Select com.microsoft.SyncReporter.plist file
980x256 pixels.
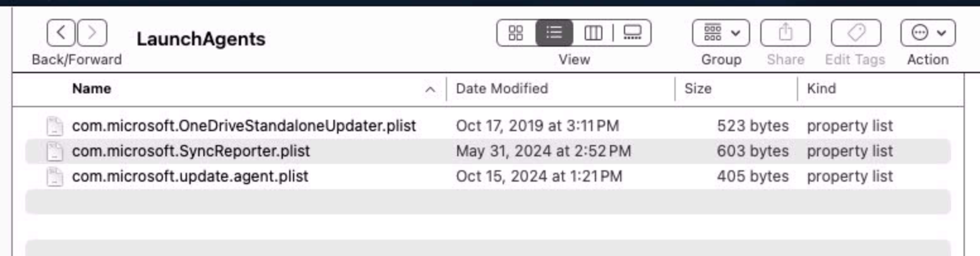[x=191, y=151]
